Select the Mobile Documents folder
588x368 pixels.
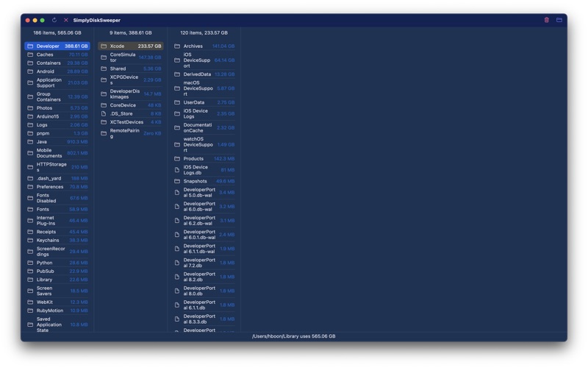(x=57, y=153)
